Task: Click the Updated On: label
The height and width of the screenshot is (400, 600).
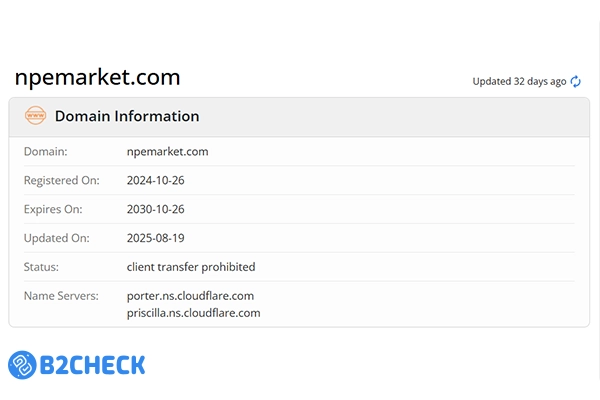Action: tap(54, 239)
